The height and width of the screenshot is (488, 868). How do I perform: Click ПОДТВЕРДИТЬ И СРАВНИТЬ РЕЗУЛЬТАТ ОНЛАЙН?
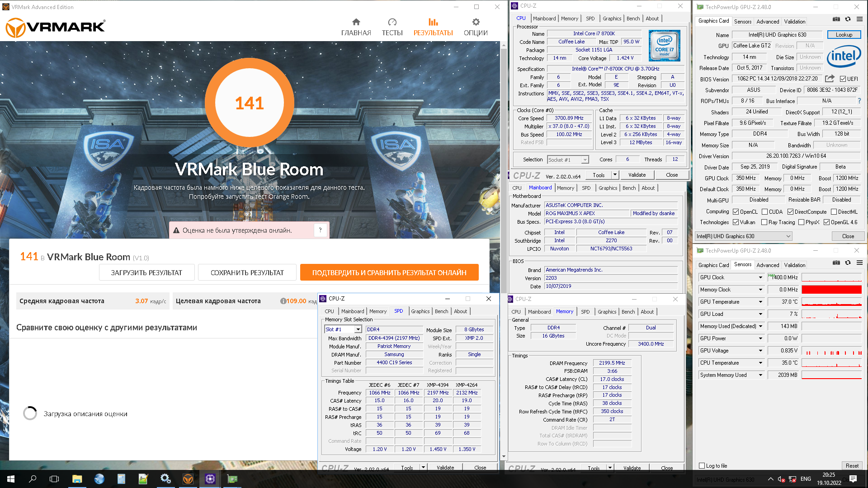[389, 272]
